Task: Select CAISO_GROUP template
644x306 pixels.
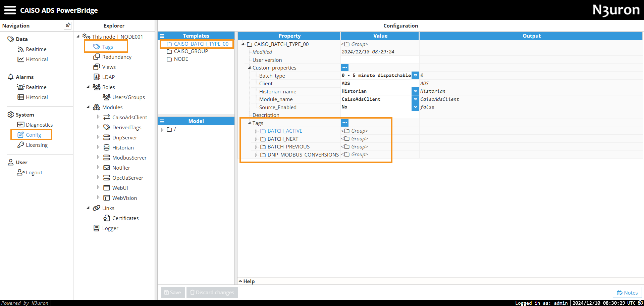Action: [x=191, y=51]
